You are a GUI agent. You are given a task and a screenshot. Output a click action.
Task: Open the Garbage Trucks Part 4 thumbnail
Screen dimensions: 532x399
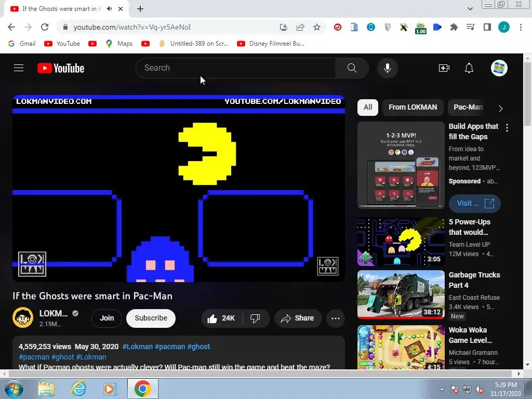[x=401, y=295]
